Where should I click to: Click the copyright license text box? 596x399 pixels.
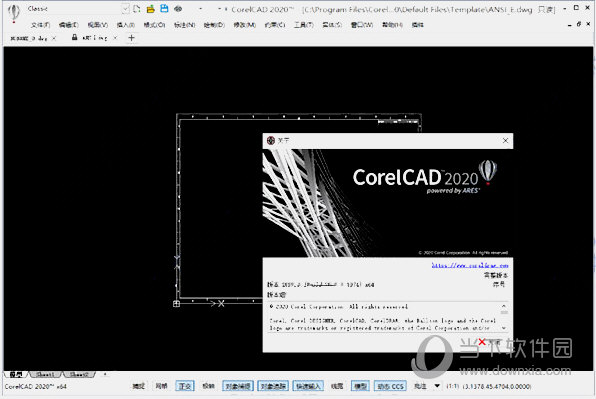[x=387, y=317]
